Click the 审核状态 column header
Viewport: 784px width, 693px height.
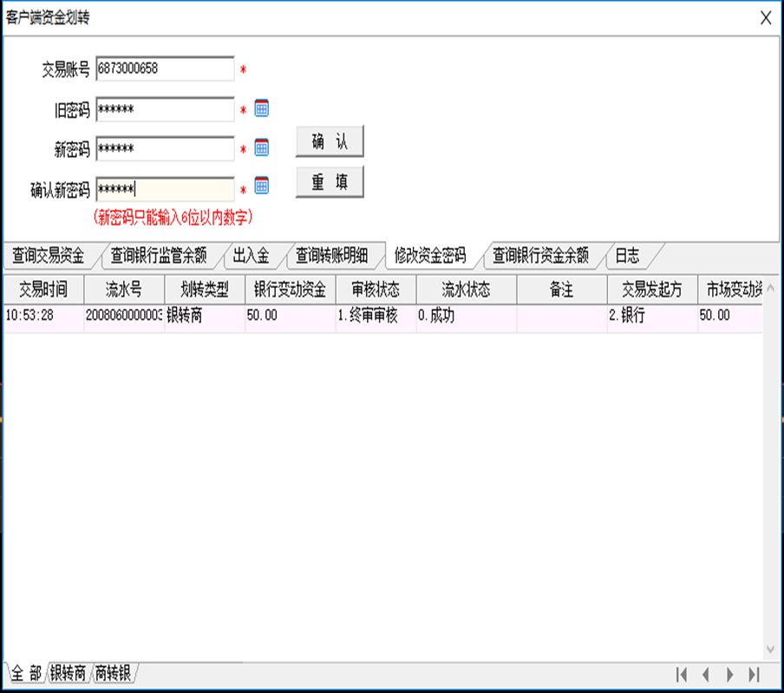click(x=376, y=290)
